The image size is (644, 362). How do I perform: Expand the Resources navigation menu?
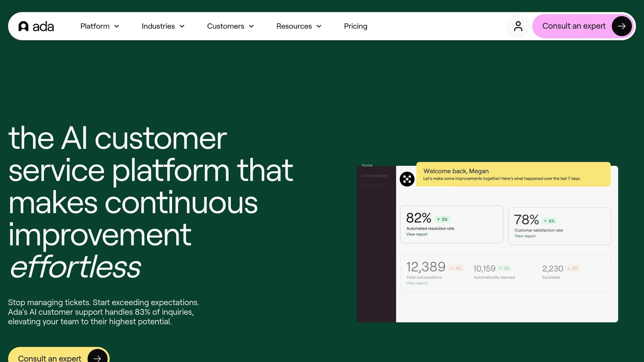pos(298,26)
